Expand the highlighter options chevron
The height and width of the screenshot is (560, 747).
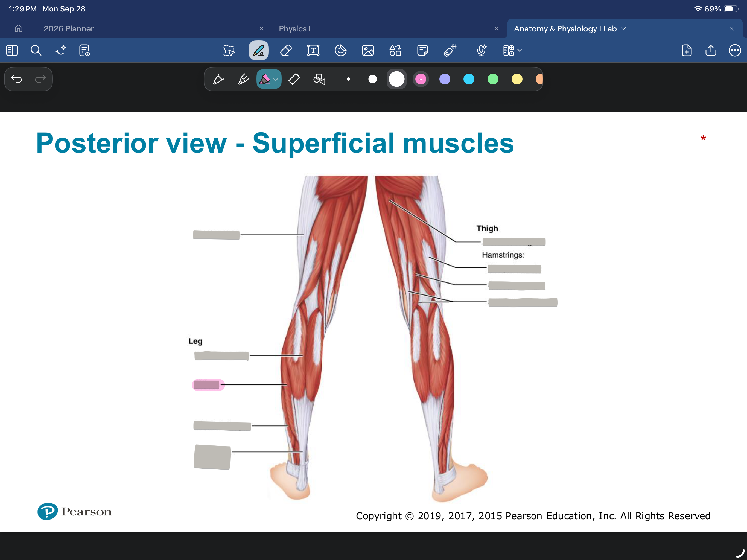[276, 79]
